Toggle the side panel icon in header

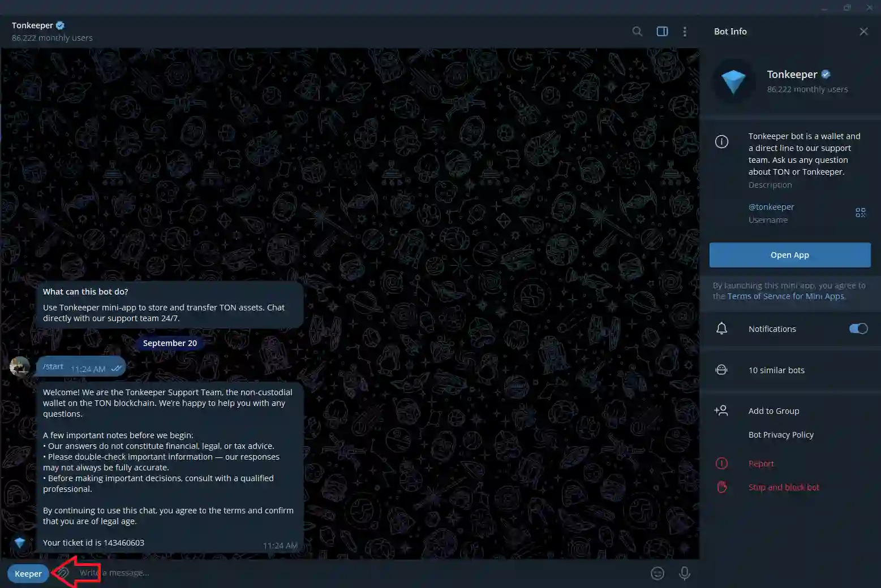pyautogui.click(x=662, y=32)
